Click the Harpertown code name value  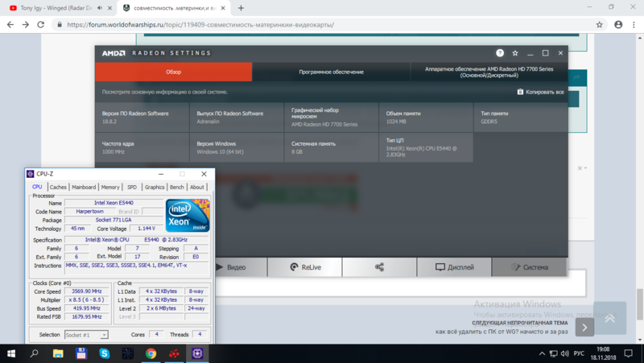tap(90, 212)
